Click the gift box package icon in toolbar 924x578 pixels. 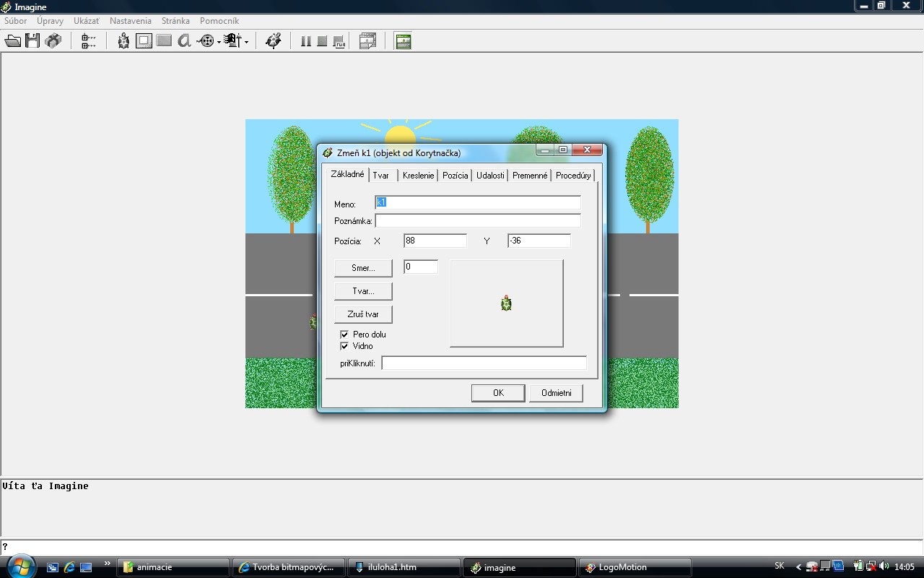53,41
